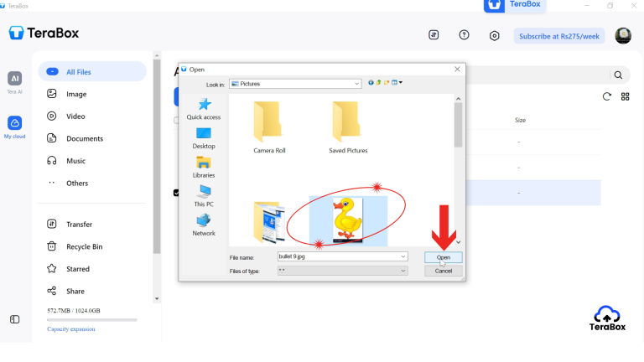Close the Open dialog
Image resolution: width=644 pixels, height=362 pixels.
[457, 70]
